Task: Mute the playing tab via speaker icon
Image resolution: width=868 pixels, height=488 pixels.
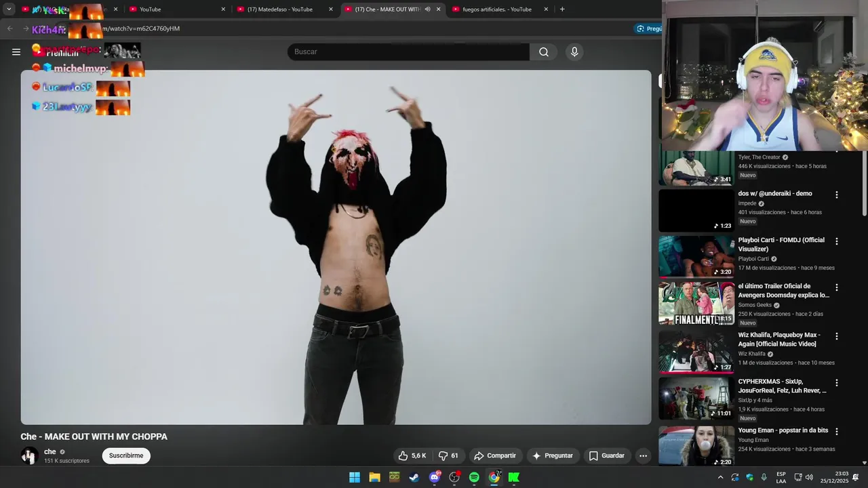Action: [427, 9]
